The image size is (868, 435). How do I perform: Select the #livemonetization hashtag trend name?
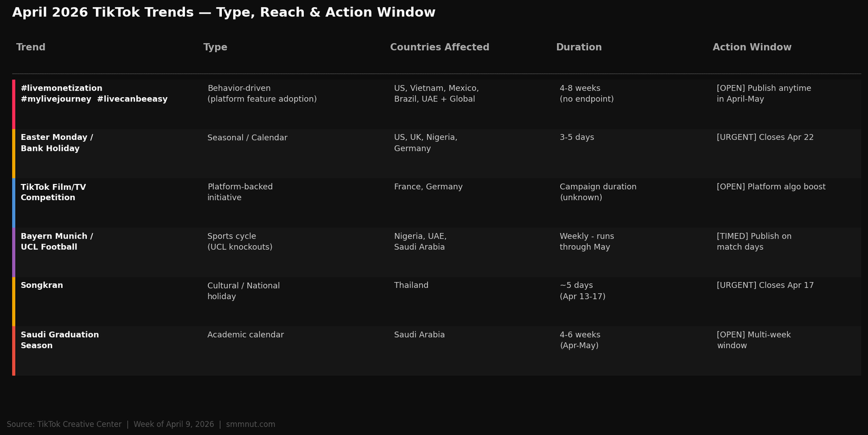click(x=61, y=88)
